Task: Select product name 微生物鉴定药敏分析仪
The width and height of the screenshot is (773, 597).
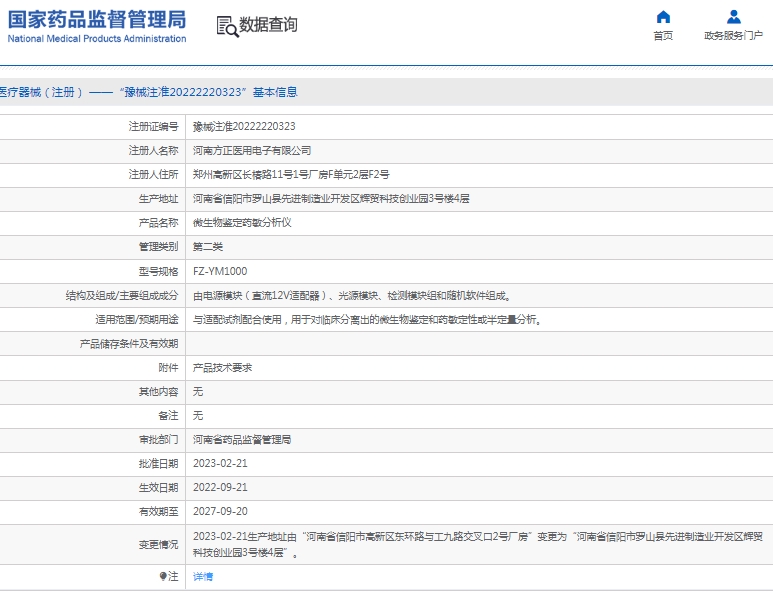Action: point(242,222)
